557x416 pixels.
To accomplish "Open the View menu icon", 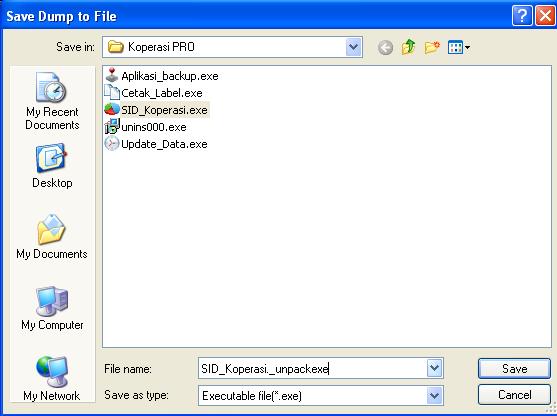I will coord(459,47).
